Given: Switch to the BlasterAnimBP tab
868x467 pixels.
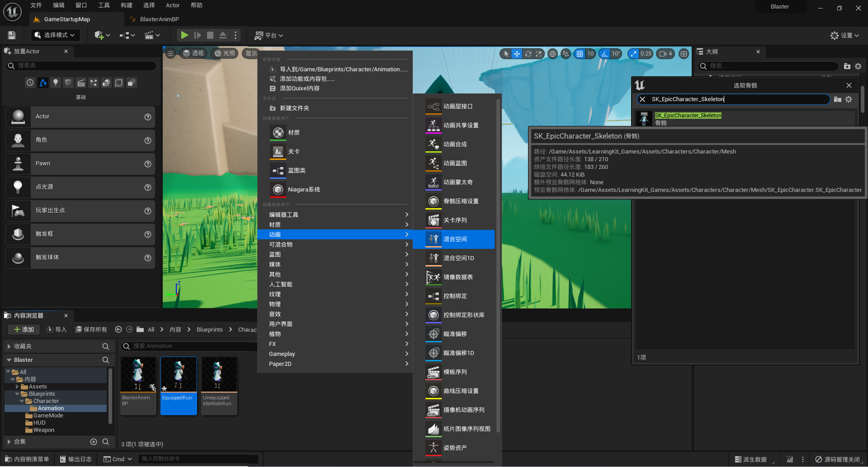Looking at the screenshot, I should click(159, 19).
